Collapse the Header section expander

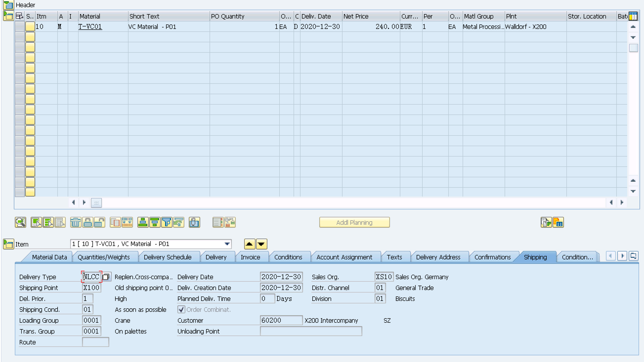(x=8, y=5)
